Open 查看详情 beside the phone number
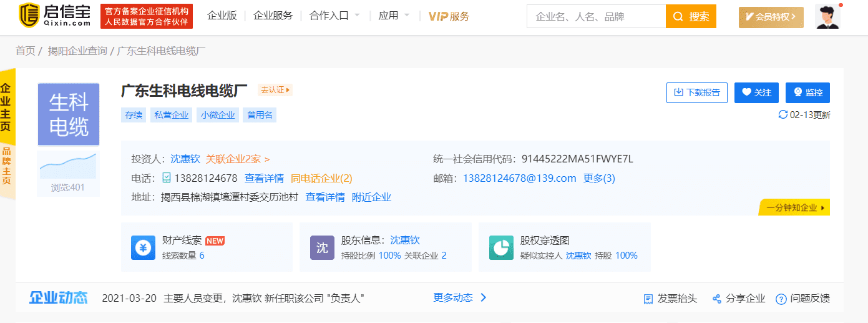The height and width of the screenshot is (323, 868). coord(264,178)
